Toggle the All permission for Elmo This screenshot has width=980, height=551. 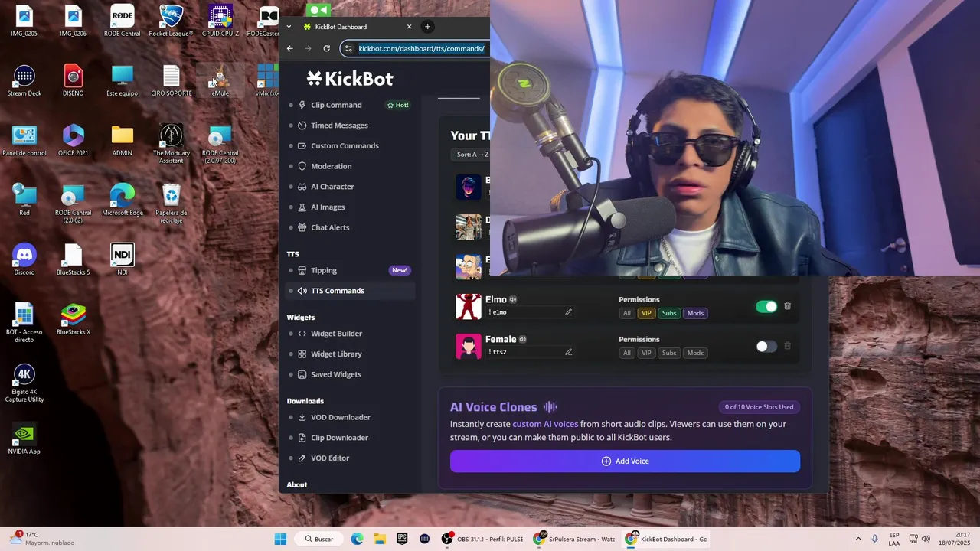tap(627, 313)
